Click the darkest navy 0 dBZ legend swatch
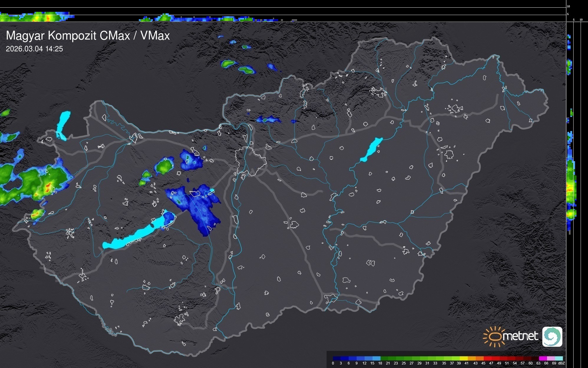 coord(337,358)
